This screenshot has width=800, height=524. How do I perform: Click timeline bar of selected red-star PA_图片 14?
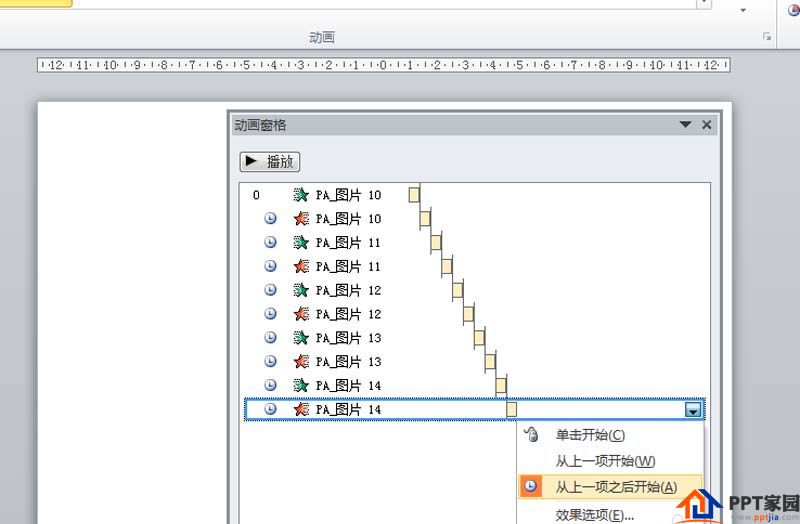coord(512,409)
